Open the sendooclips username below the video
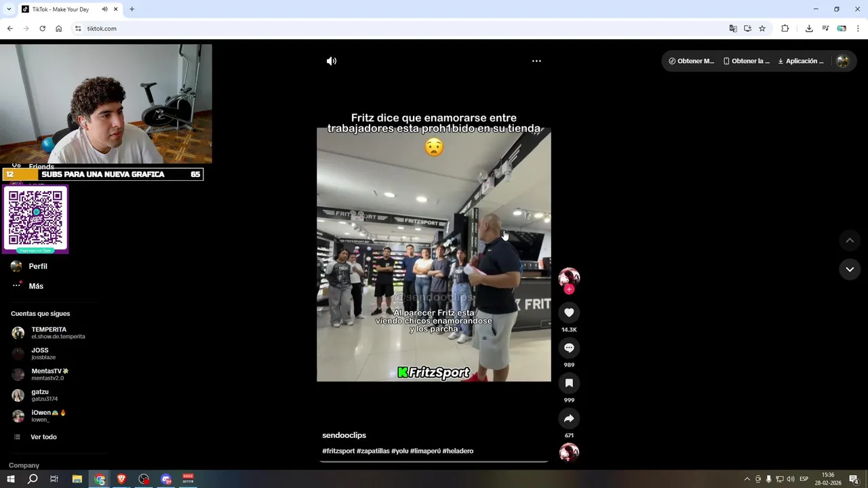Image resolution: width=868 pixels, height=488 pixels. [x=344, y=435]
